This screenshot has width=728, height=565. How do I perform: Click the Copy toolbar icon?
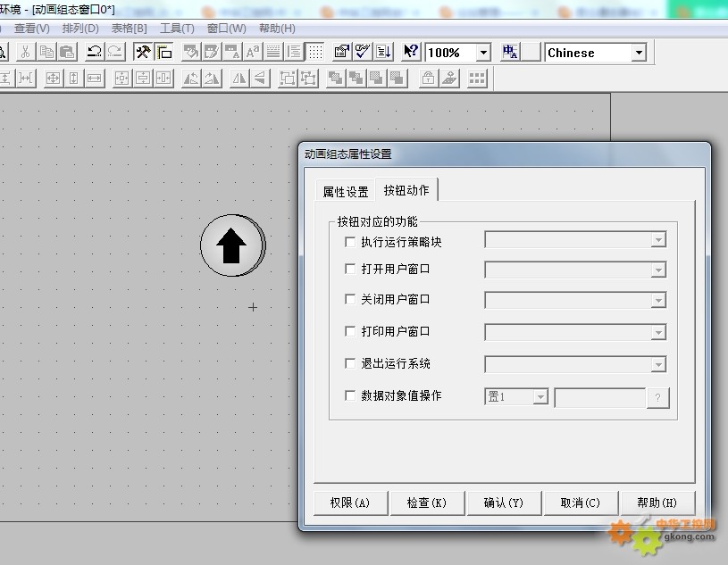(x=46, y=52)
